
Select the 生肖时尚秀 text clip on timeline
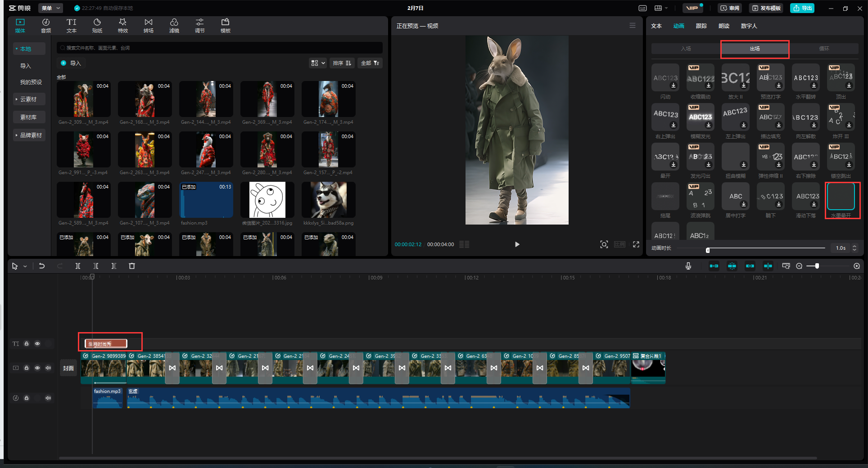click(x=106, y=344)
